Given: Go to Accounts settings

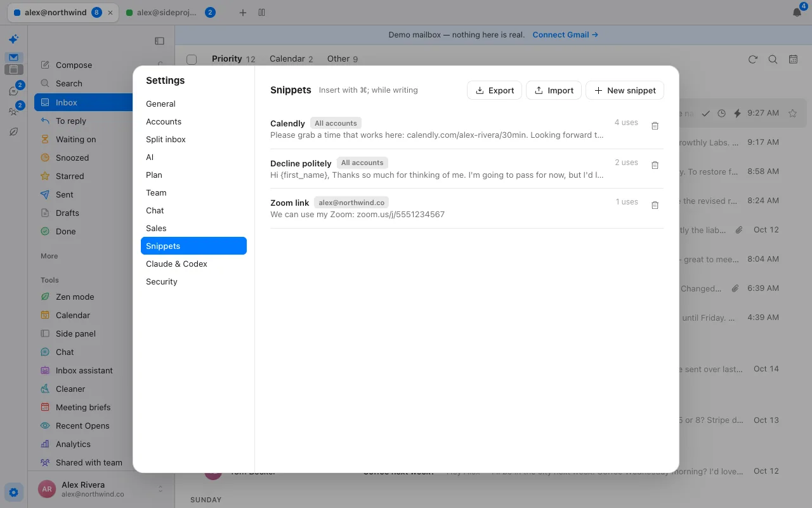Looking at the screenshot, I should coord(193,121).
